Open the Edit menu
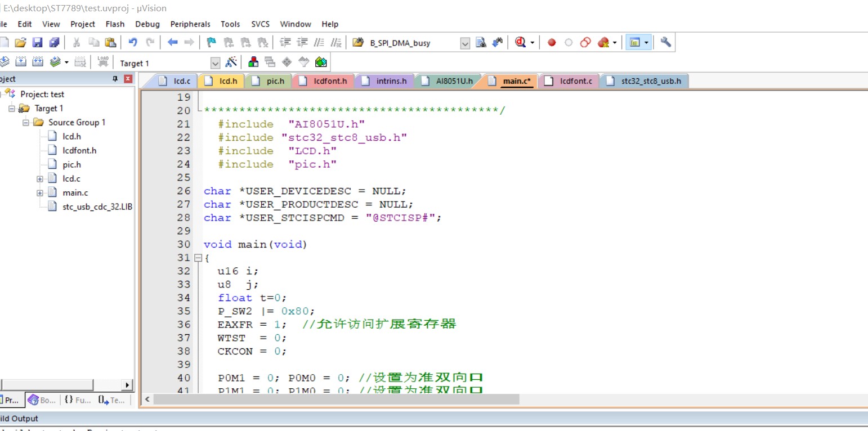The height and width of the screenshot is (431, 868). [25, 24]
